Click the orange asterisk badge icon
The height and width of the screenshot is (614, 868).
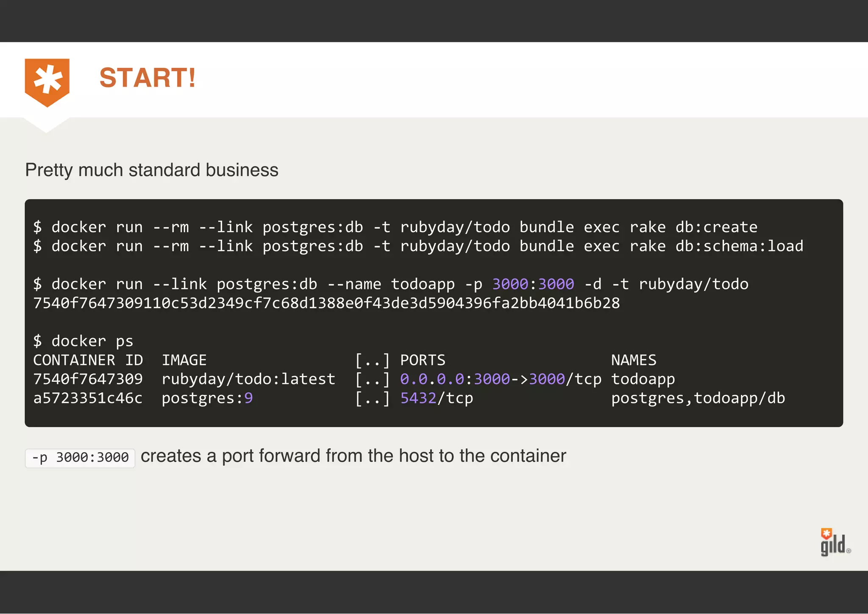(47, 82)
